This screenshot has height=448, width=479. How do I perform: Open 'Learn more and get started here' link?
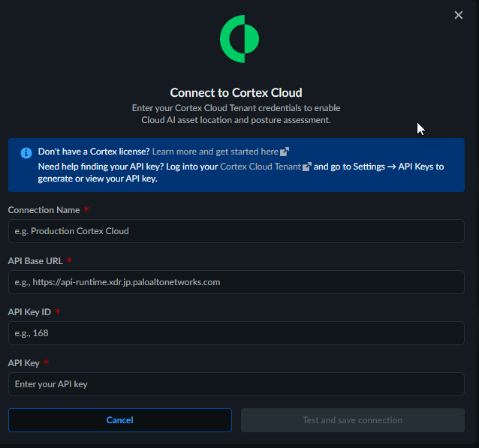215,152
